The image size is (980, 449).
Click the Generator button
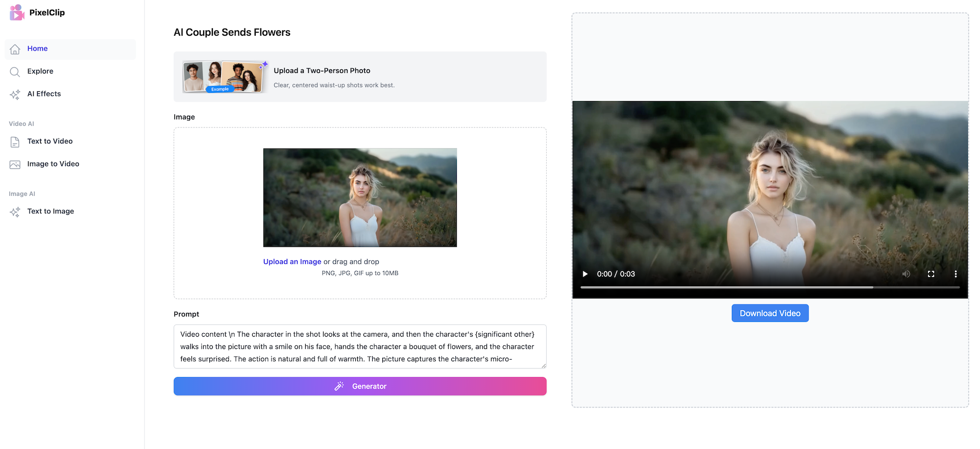(360, 386)
